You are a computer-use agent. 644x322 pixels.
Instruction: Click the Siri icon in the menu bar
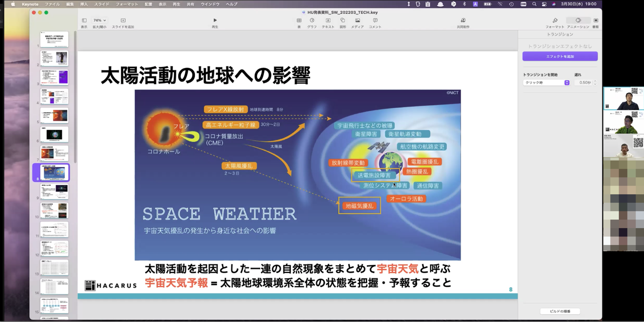(554, 4)
